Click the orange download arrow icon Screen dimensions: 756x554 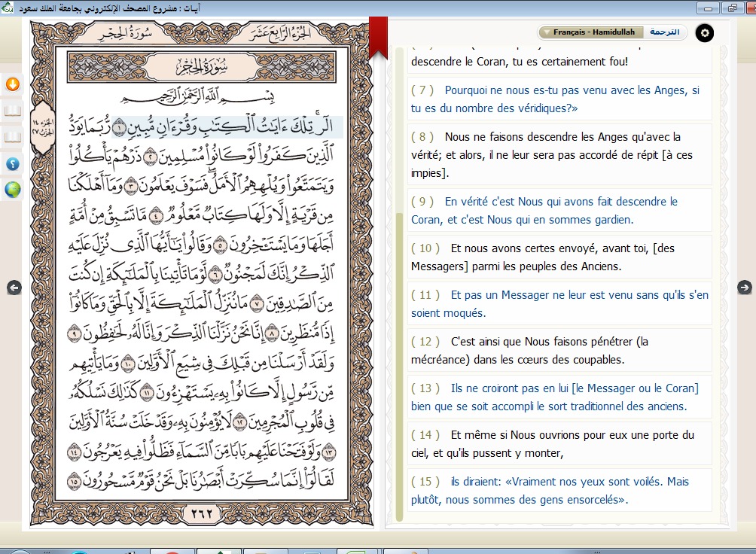[13, 84]
